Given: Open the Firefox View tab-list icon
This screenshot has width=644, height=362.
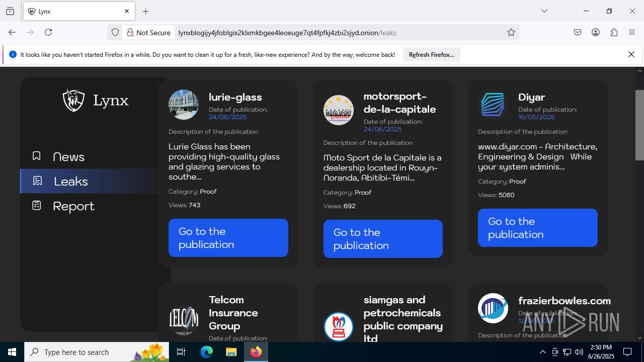Looking at the screenshot, I should click(10, 11).
